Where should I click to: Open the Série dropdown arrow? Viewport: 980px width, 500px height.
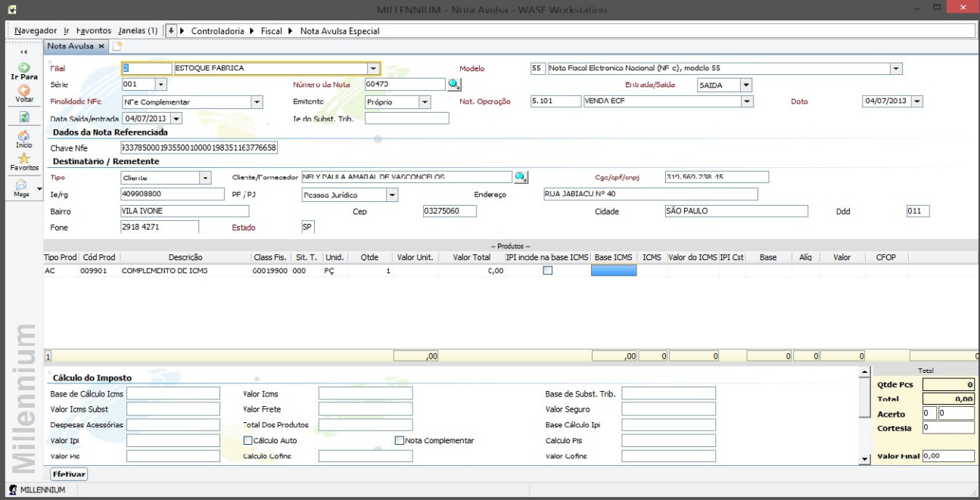point(160,85)
